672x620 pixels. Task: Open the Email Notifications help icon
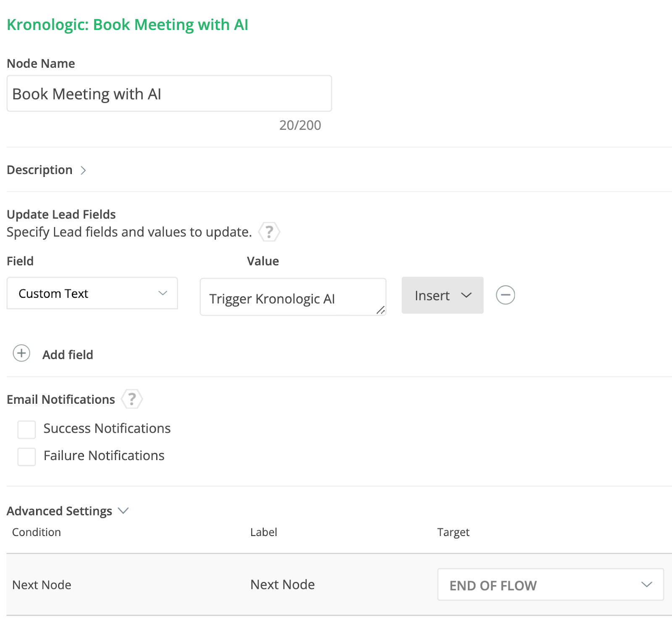click(132, 399)
